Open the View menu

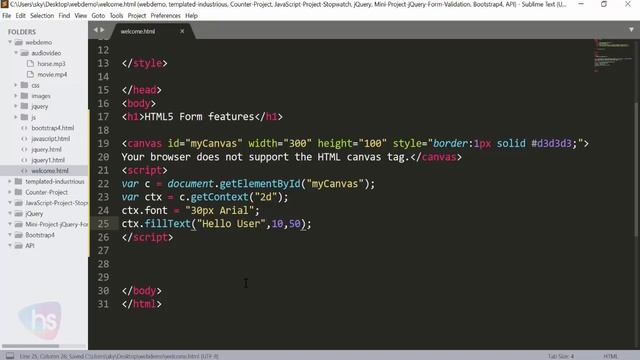tap(80, 16)
